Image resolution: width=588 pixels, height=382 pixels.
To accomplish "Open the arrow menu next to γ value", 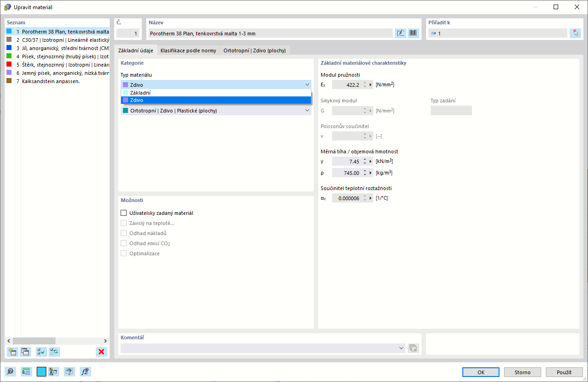I will [x=371, y=161].
